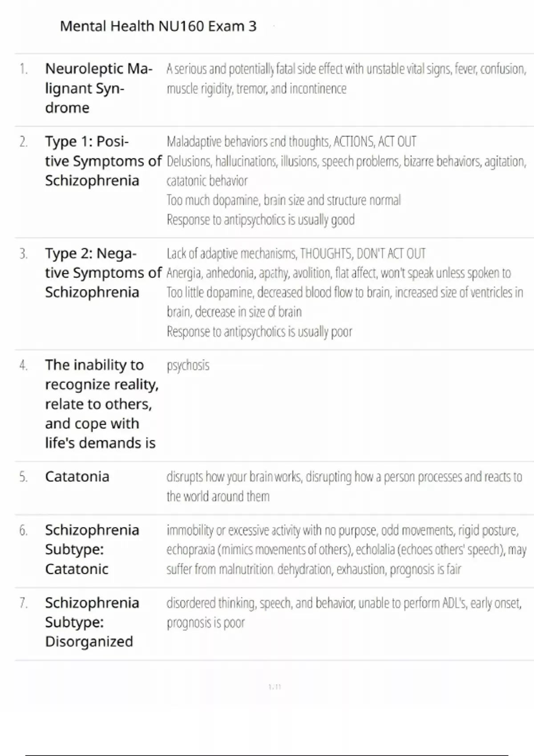Viewport: 534px width, 756px height.
Task: Click the "disordered thinking, speech" definition
Action: tap(344, 612)
